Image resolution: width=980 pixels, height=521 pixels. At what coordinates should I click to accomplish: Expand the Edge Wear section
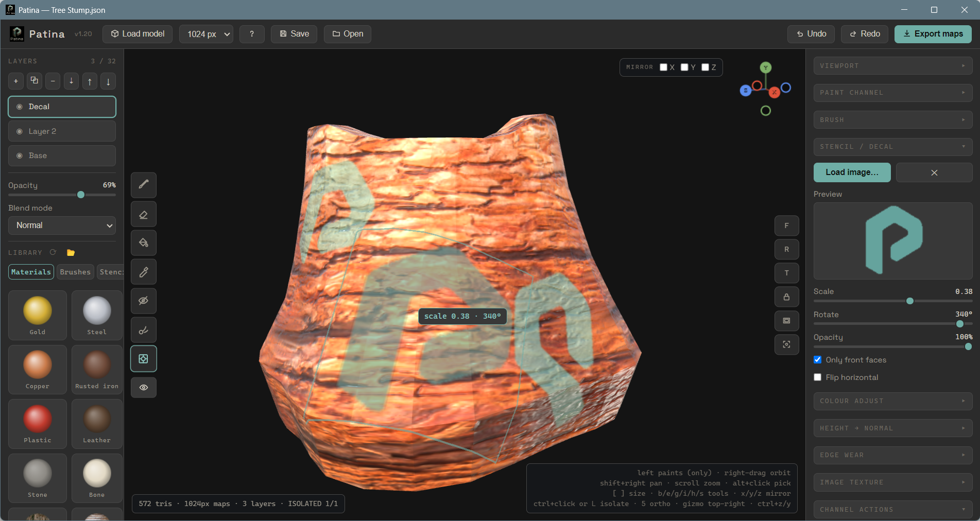tap(893, 455)
